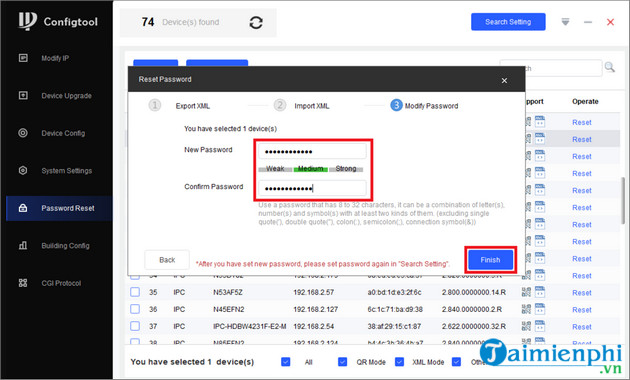Open the XML icon for device 37
This screenshot has width=630, height=380.
(540, 325)
